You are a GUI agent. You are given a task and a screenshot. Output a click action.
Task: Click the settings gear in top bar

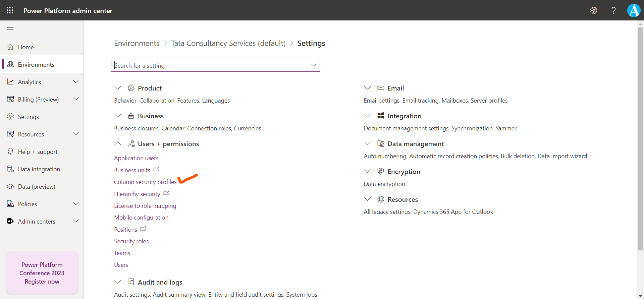coord(593,10)
